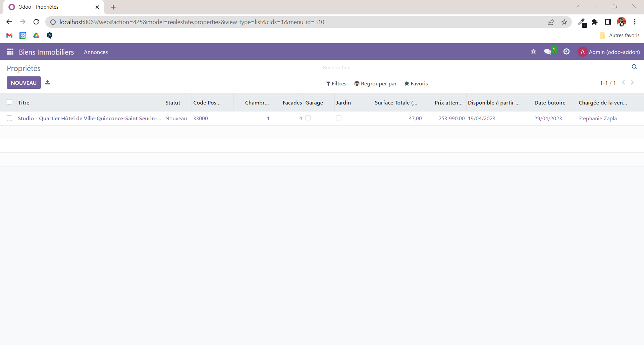The height and width of the screenshot is (345, 644).
Task: Go to next page of records
Action: pyautogui.click(x=632, y=82)
